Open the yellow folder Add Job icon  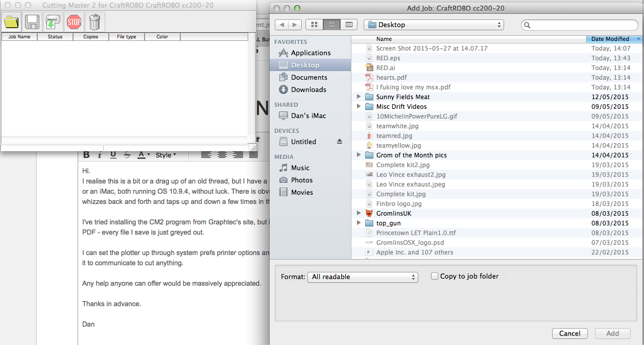(11, 22)
